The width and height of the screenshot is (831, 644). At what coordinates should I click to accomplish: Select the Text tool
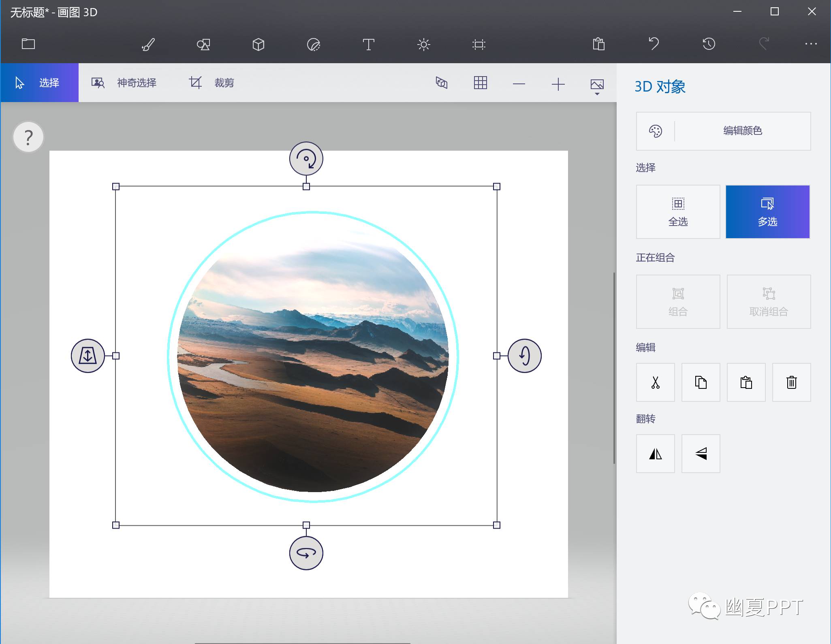(368, 44)
